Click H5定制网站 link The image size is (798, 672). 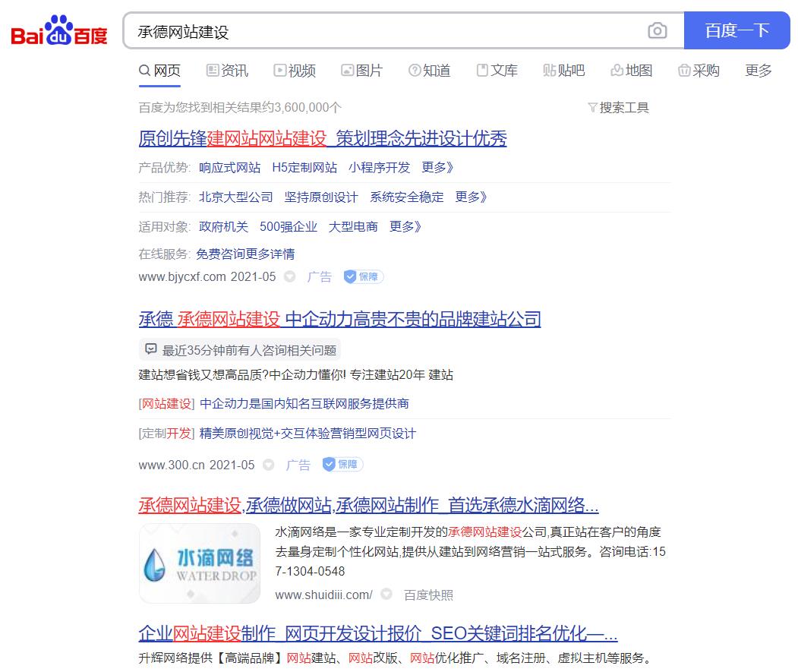[x=304, y=168]
